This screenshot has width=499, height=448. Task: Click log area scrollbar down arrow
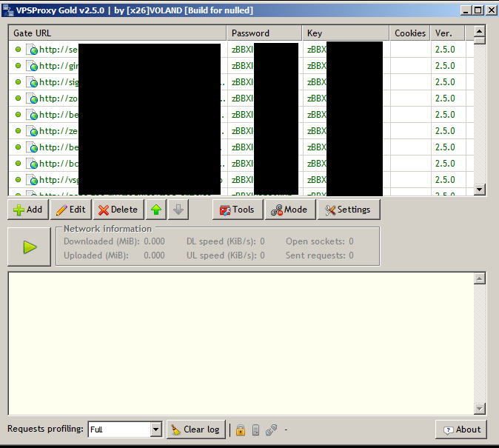pyautogui.click(x=480, y=408)
